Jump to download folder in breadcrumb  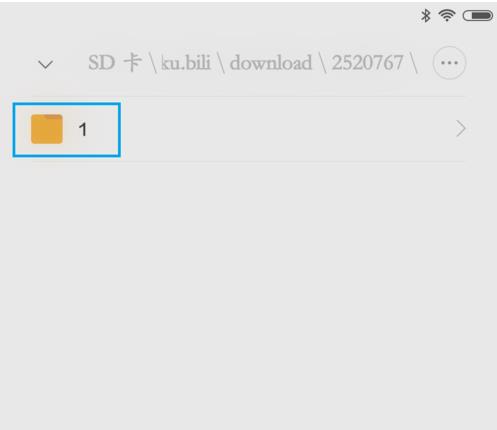[271, 63]
